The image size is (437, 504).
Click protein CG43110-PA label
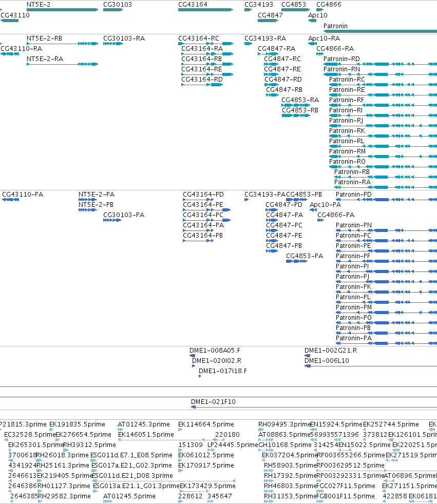23,195
